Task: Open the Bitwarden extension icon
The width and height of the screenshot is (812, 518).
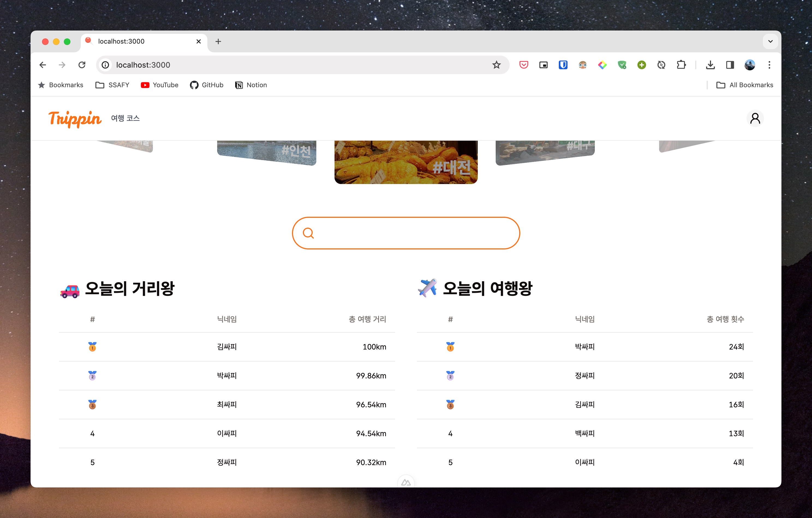Action: tap(563, 65)
